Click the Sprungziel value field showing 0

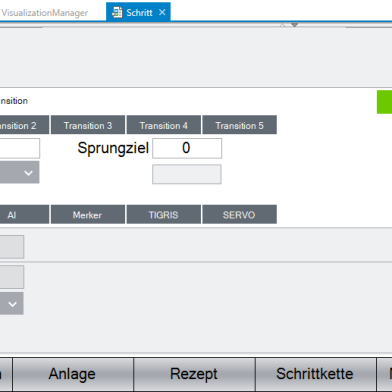187,148
